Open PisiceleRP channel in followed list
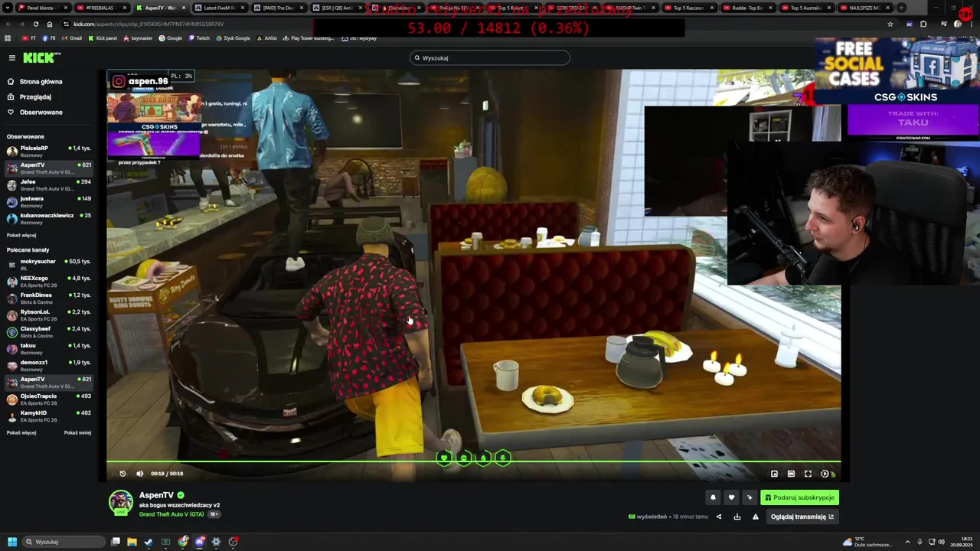Viewport: 980px width, 551px height. tap(49, 151)
